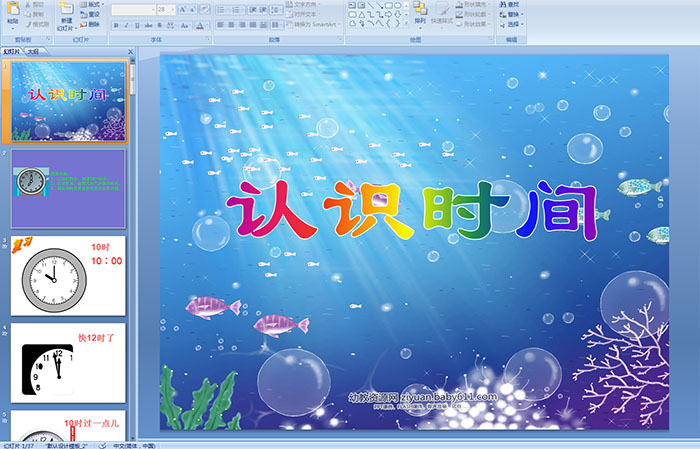This screenshot has height=449, width=700.
Task: Insert a New Slide (新建幻灯片)
Action: (x=67, y=18)
